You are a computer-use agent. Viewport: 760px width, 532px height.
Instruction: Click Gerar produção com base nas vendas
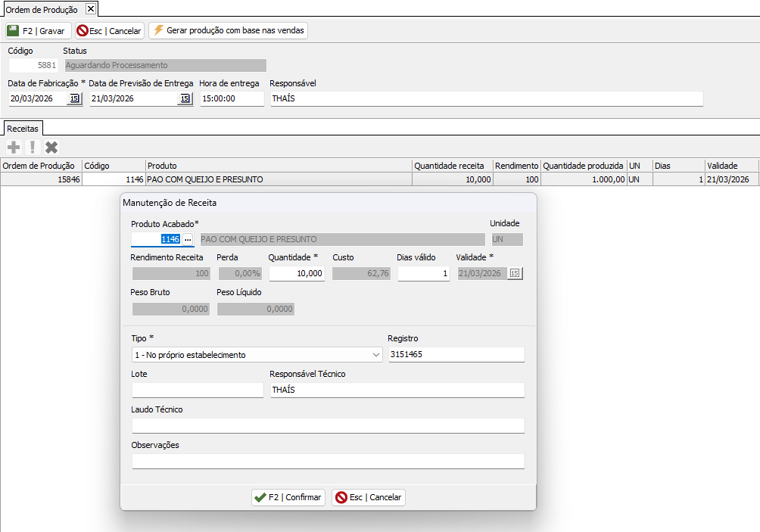pos(229,31)
